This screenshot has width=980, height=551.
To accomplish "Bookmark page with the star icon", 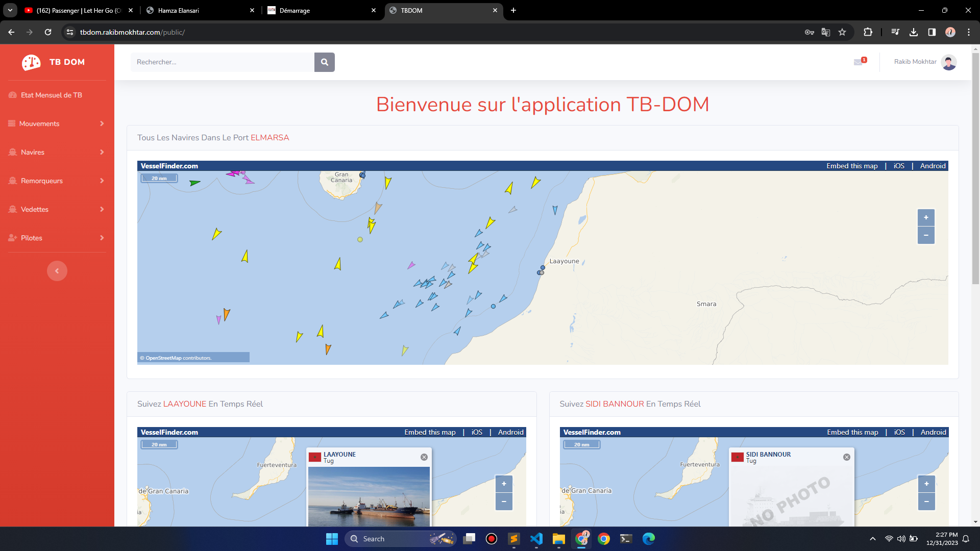I will pos(842,32).
